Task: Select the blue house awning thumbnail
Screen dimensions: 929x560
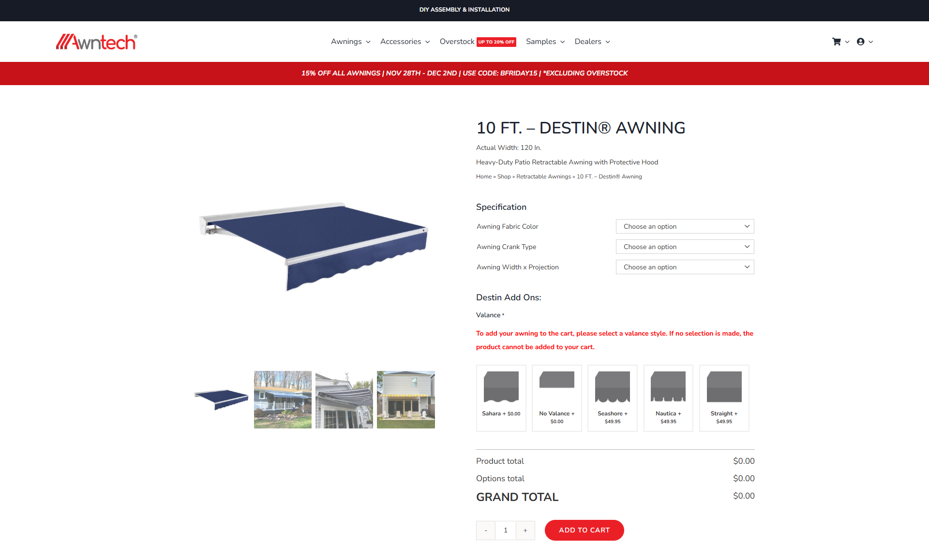Action: point(283,399)
